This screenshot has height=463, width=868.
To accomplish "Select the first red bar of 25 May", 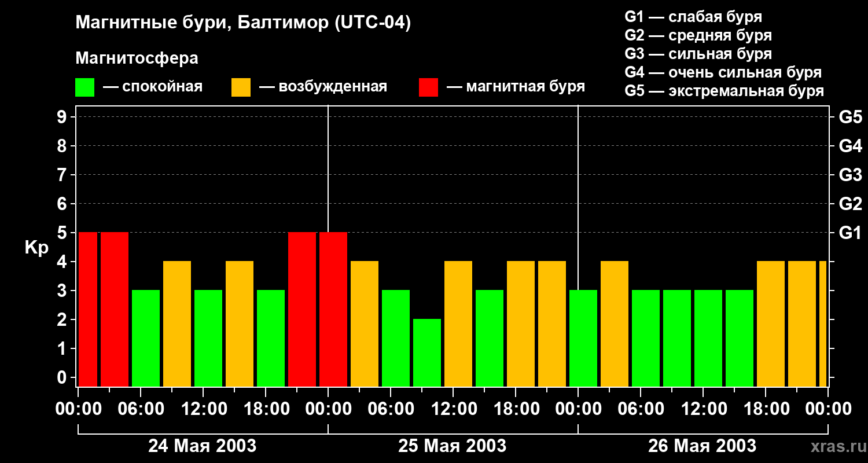I will coord(333,309).
